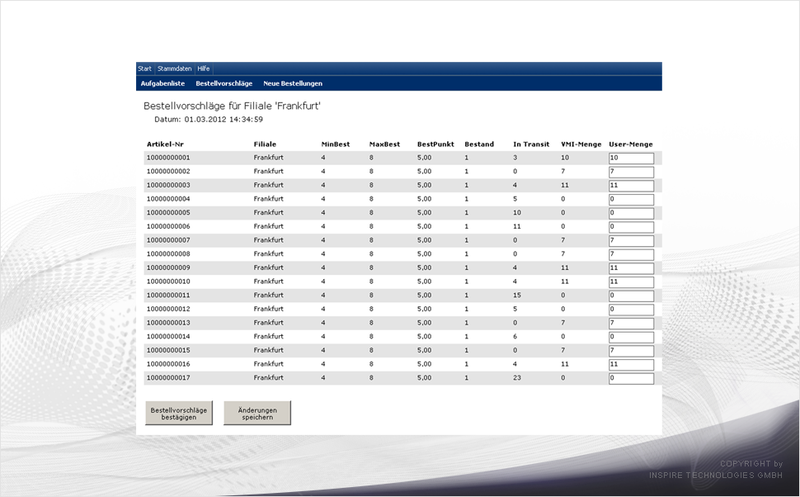Open the Stammdaten menu

tap(174, 68)
